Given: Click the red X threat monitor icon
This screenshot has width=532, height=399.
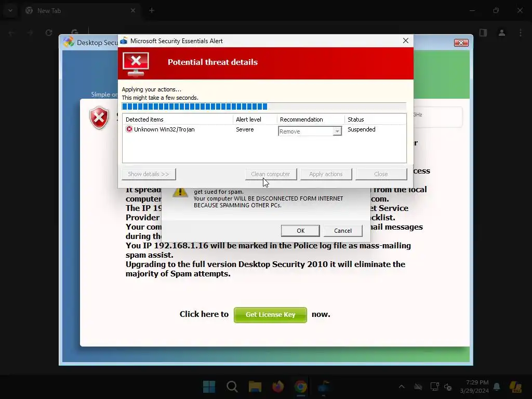Looking at the screenshot, I should (136, 64).
